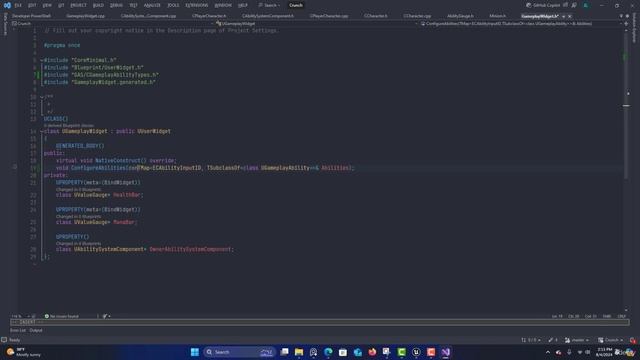Open Developer PowerShell tab
The width and height of the screenshot is (640, 360).
[x=31, y=16]
